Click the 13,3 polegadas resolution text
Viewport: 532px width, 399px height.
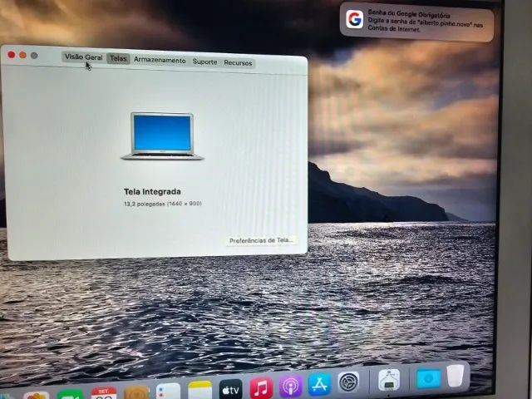click(163, 204)
